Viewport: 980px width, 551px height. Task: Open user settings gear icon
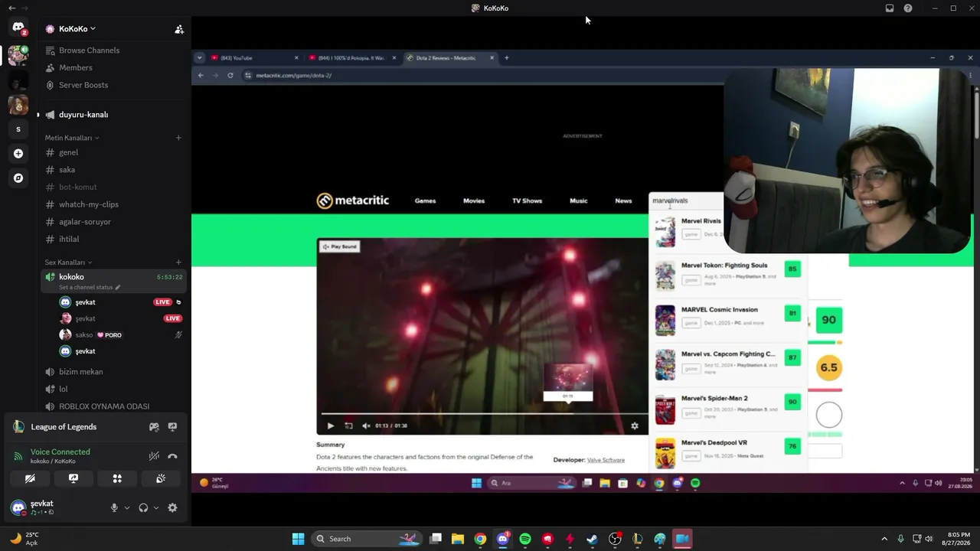tap(172, 507)
